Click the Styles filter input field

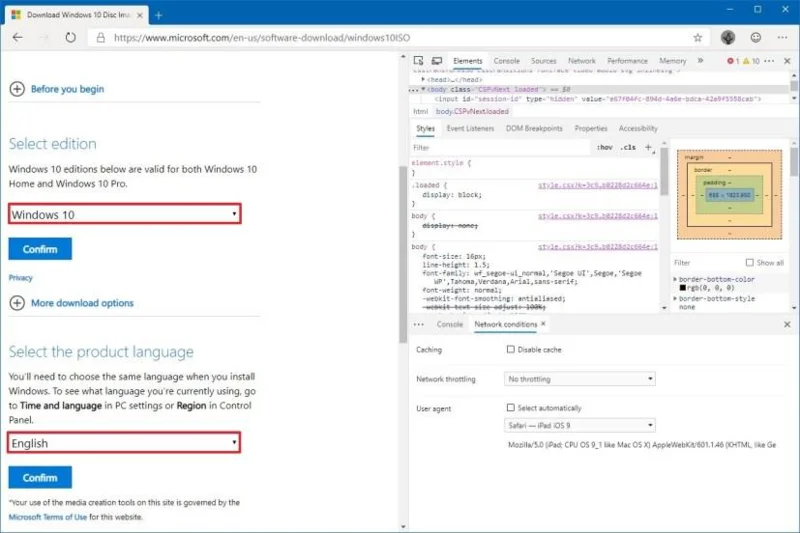coord(500,147)
